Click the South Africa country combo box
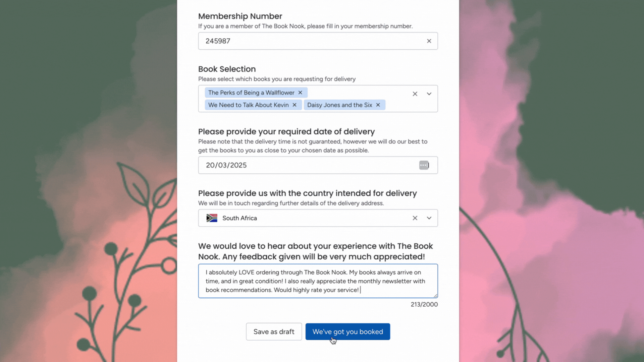The height and width of the screenshot is (362, 644). click(x=318, y=218)
